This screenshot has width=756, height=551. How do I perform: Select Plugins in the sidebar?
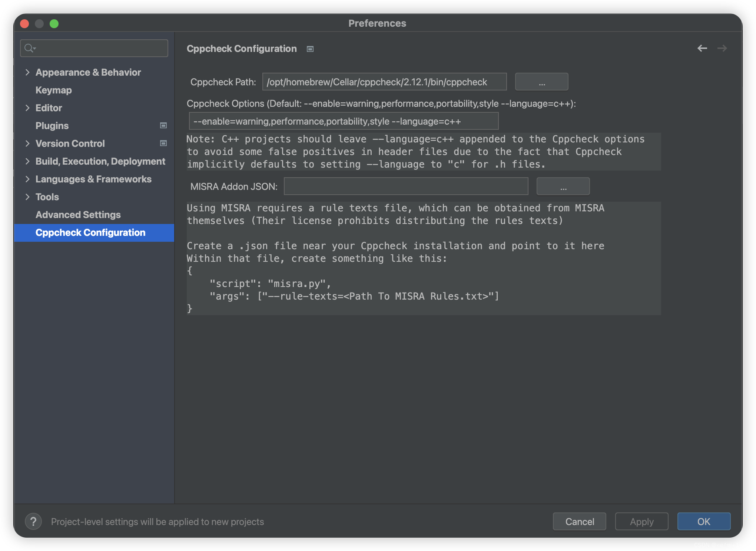(x=52, y=126)
